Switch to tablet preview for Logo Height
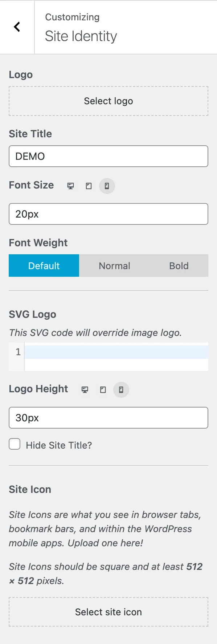Screen dimensions: 217x644 [103, 389]
